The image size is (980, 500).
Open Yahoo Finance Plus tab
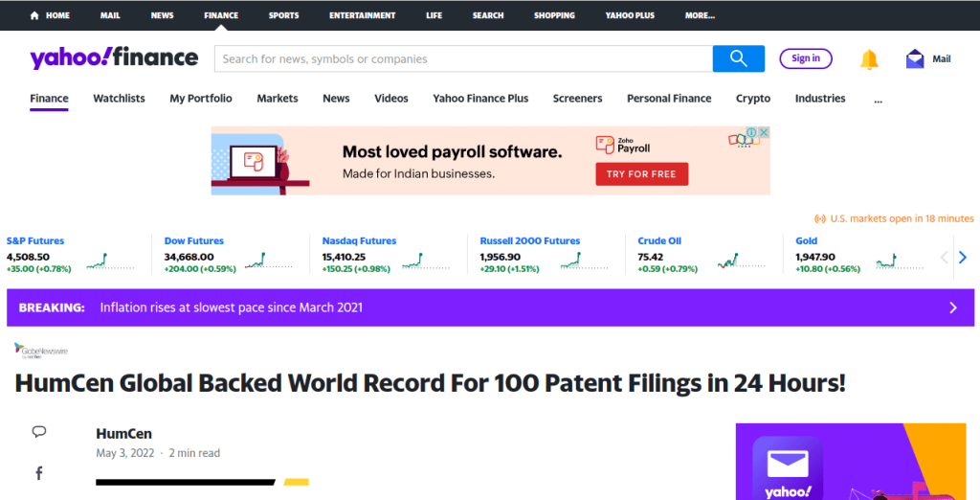pyautogui.click(x=480, y=99)
